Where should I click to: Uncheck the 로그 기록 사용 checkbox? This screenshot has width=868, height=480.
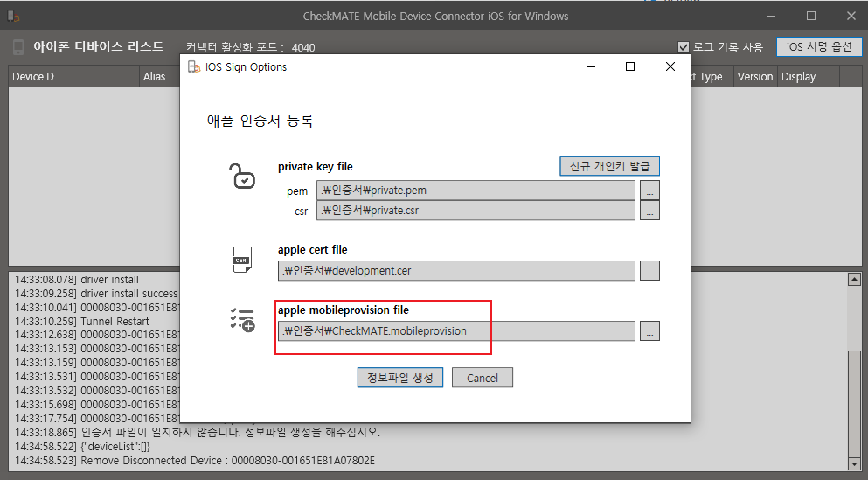tap(684, 47)
